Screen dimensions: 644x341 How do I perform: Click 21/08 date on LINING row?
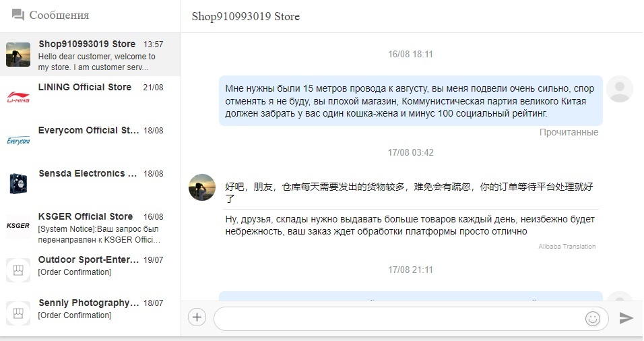(153, 88)
